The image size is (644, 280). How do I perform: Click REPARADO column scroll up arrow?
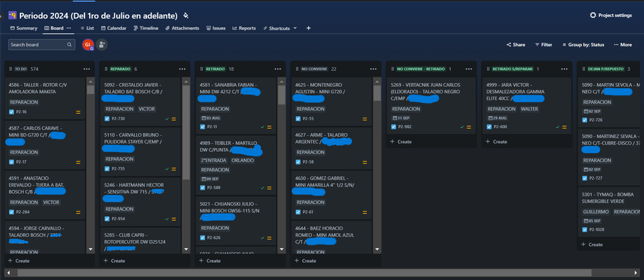click(x=186, y=81)
